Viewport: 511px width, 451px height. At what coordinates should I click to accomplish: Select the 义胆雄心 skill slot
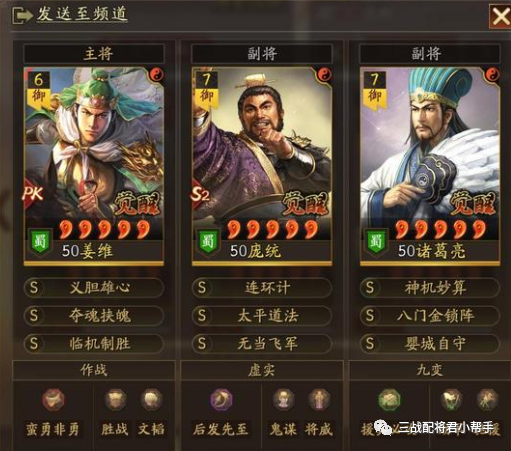[x=94, y=287]
